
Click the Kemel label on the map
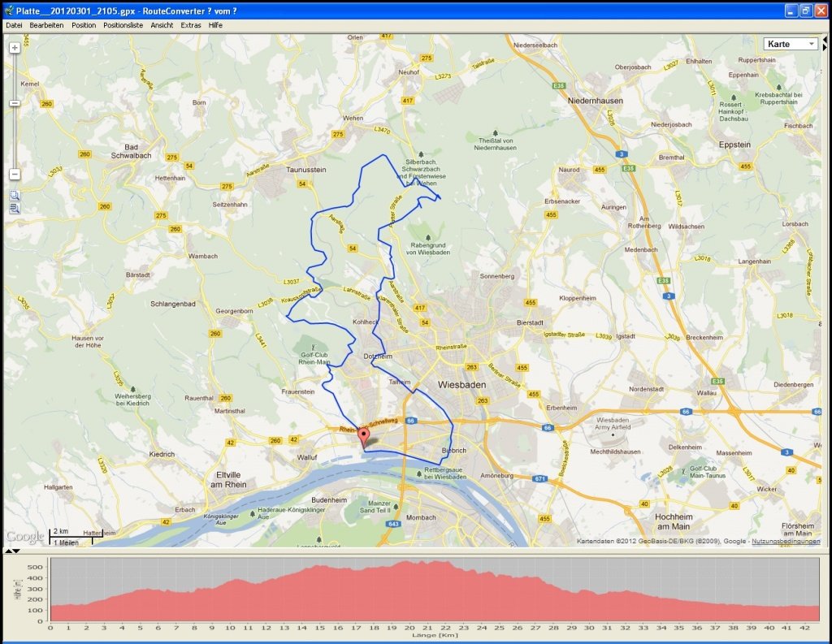30,84
